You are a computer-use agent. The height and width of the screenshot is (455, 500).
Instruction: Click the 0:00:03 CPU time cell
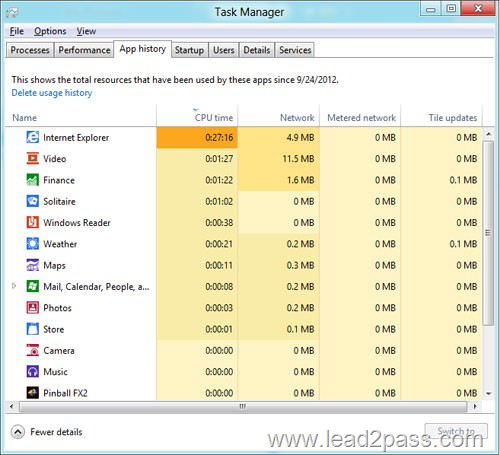[x=197, y=308]
